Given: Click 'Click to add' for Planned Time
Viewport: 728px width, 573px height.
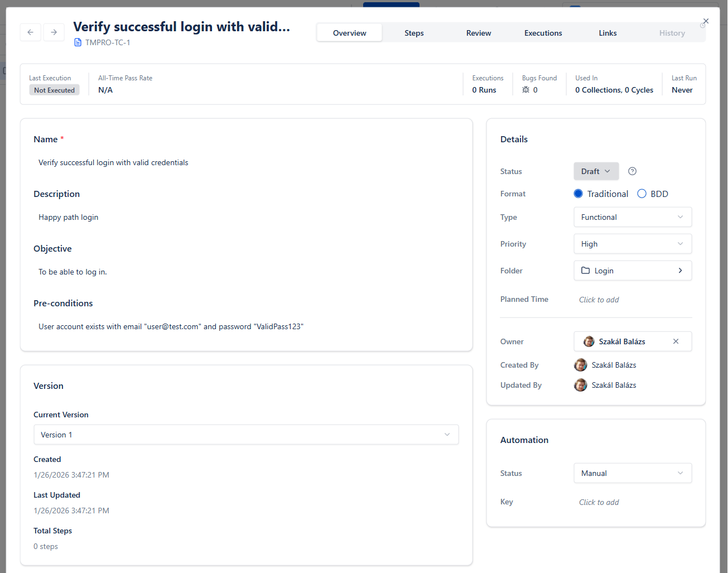Looking at the screenshot, I should pyautogui.click(x=599, y=299).
